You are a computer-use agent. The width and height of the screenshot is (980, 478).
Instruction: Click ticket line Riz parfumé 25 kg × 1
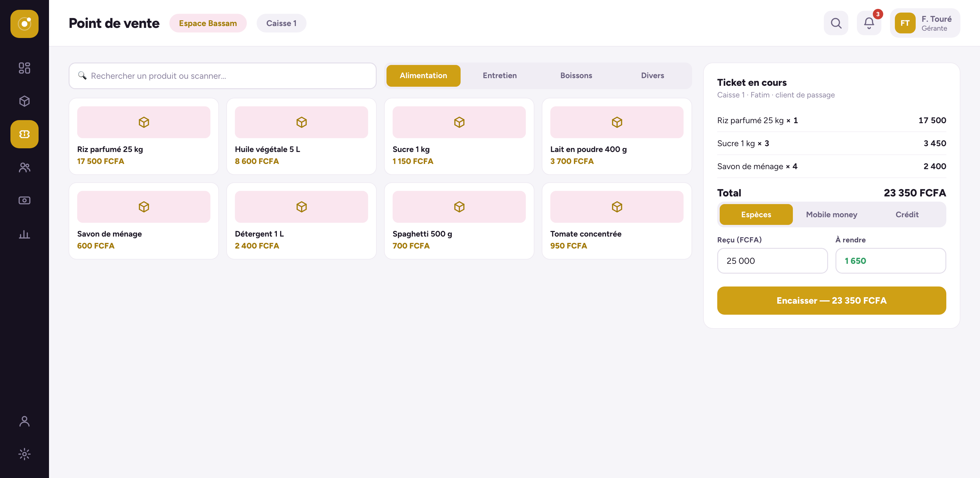point(831,121)
